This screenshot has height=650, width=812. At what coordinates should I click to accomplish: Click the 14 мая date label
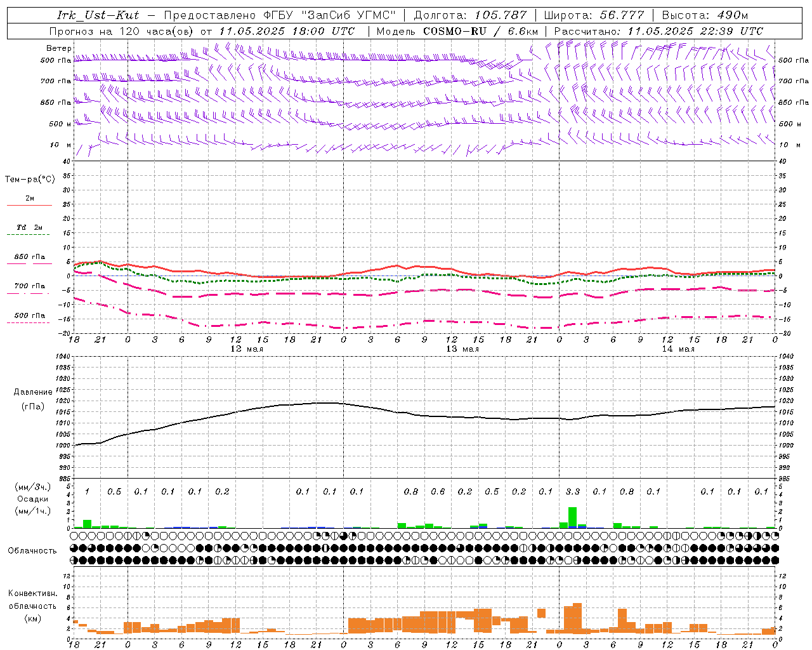678,349
